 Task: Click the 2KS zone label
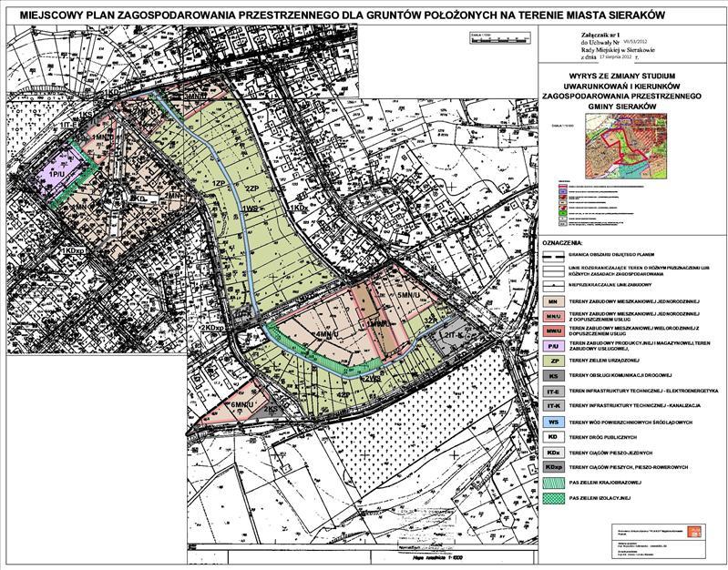point(271,409)
